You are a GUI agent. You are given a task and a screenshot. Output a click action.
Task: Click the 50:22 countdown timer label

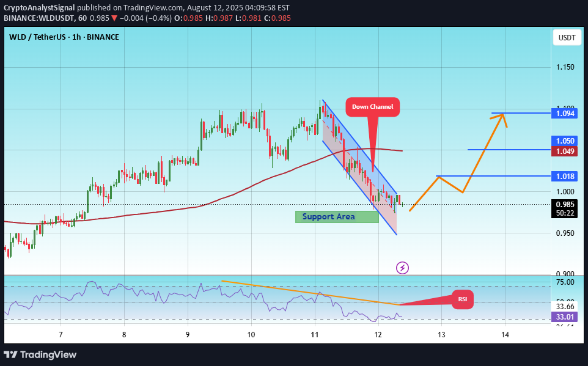[564, 213]
